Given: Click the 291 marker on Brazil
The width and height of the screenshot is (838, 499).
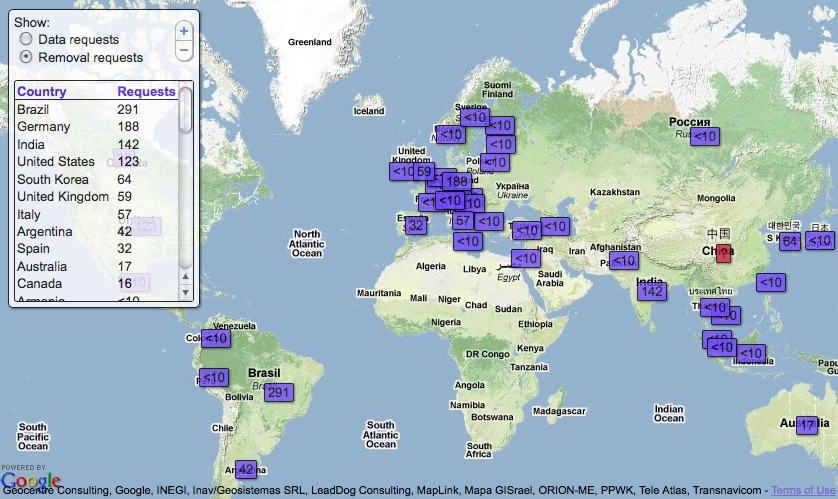Looking at the screenshot, I should click(279, 392).
